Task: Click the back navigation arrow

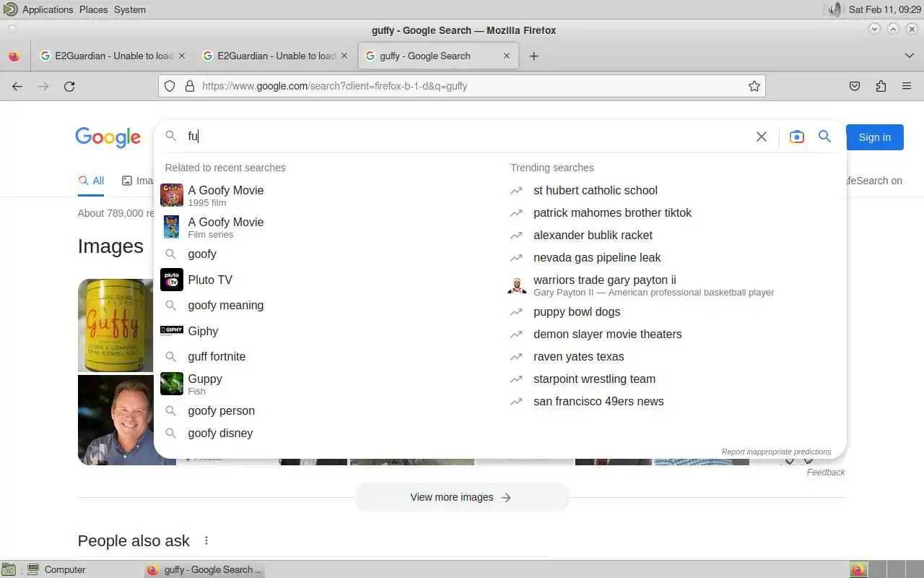Action: tap(17, 86)
